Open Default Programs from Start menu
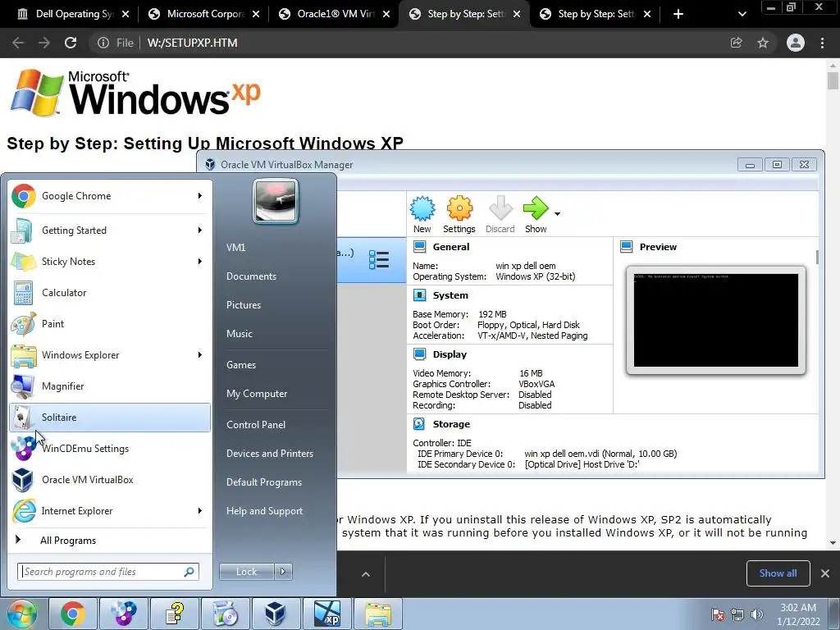This screenshot has height=630, width=840. click(264, 482)
